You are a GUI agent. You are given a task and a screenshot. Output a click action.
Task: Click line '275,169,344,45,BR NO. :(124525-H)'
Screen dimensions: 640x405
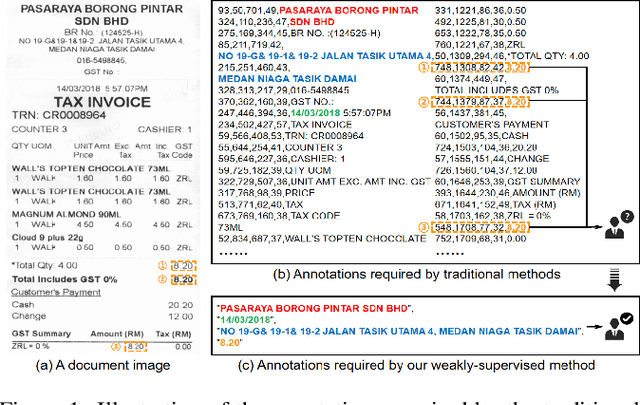click(299, 33)
